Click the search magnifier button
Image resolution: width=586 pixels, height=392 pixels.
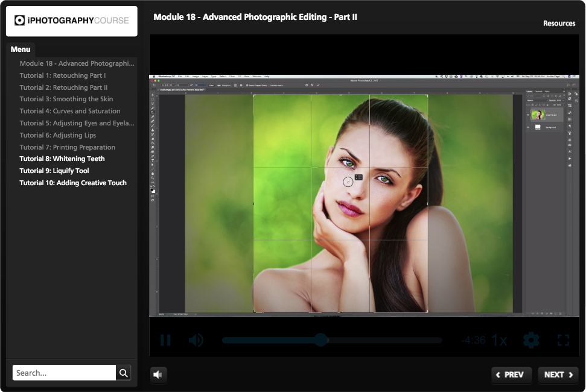point(123,373)
